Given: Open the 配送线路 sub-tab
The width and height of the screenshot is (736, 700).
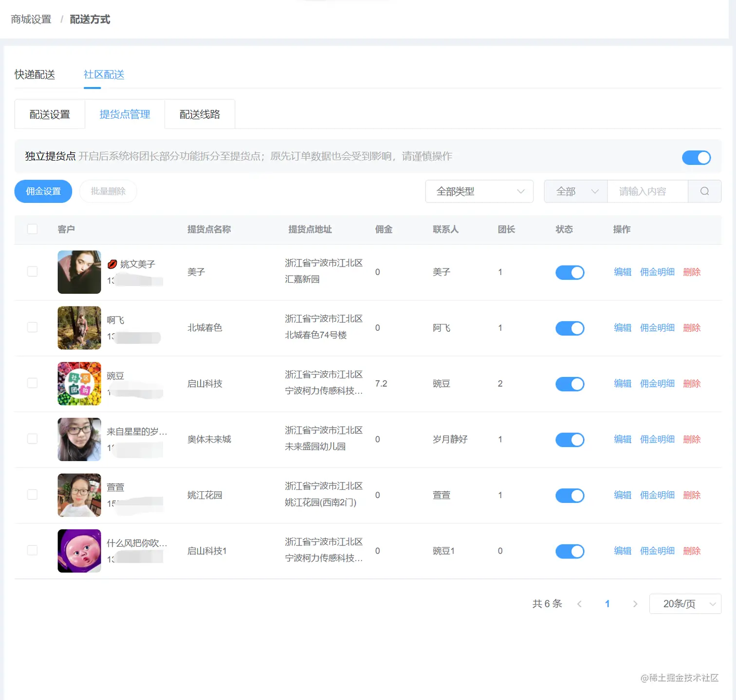Looking at the screenshot, I should click(200, 114).
